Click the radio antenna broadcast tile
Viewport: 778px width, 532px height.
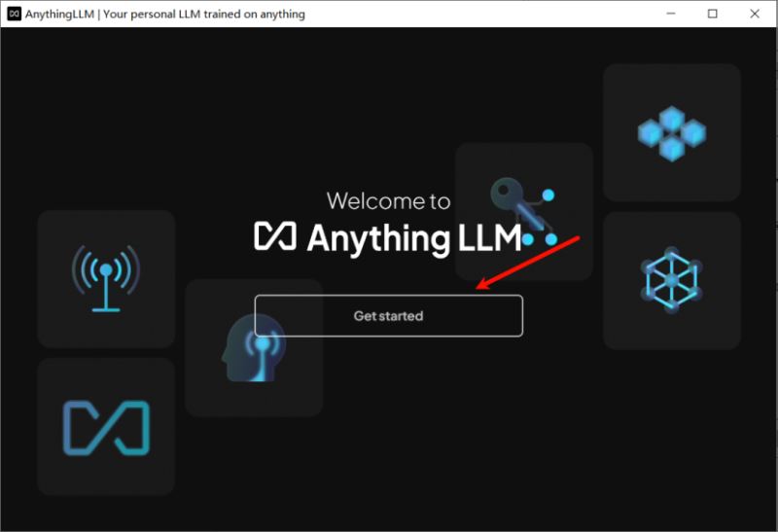point(106,278)
